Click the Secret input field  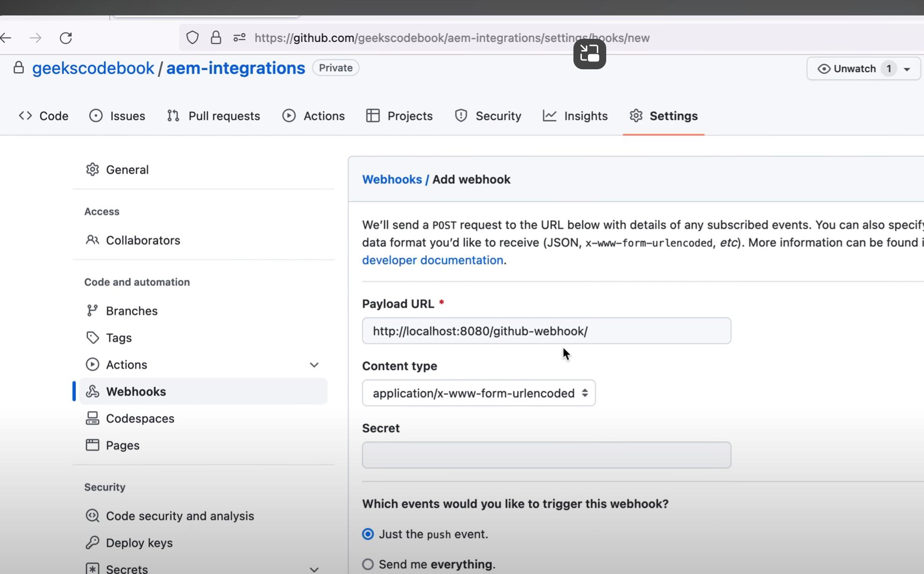click(x=547, y=455)
